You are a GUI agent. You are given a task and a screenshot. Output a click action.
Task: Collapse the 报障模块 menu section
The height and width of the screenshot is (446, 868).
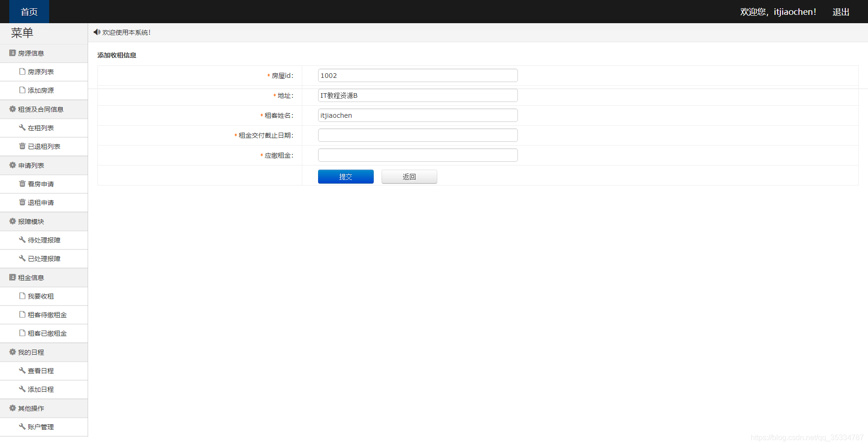[44, 222]
